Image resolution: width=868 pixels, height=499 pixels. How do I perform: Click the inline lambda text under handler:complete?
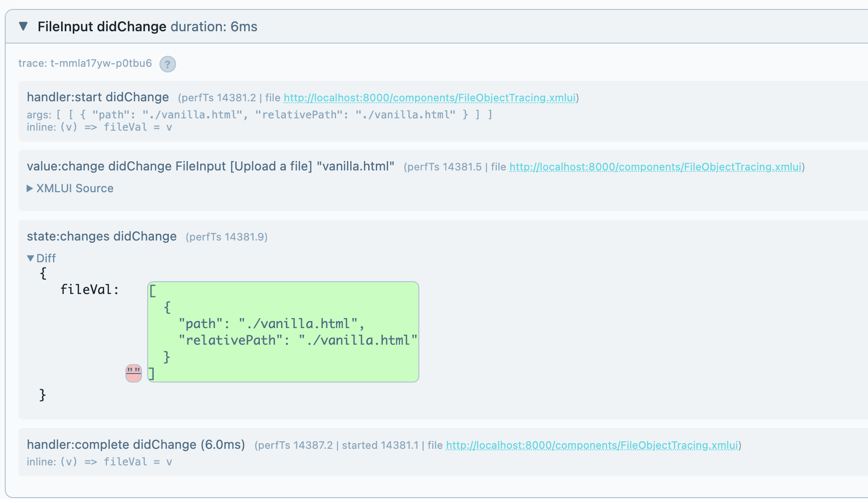pyautogui.click(x=99, y=462)
